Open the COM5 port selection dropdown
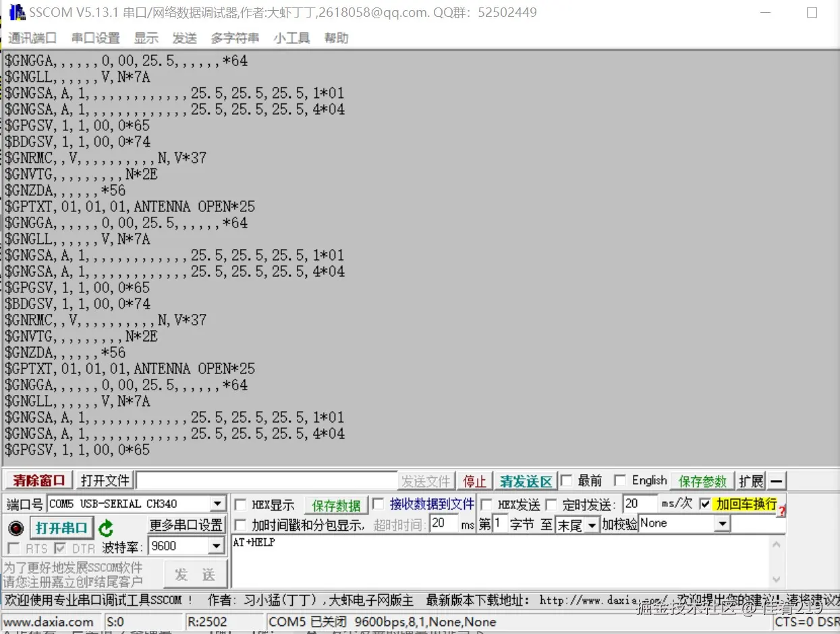 [x=217, y=504]
